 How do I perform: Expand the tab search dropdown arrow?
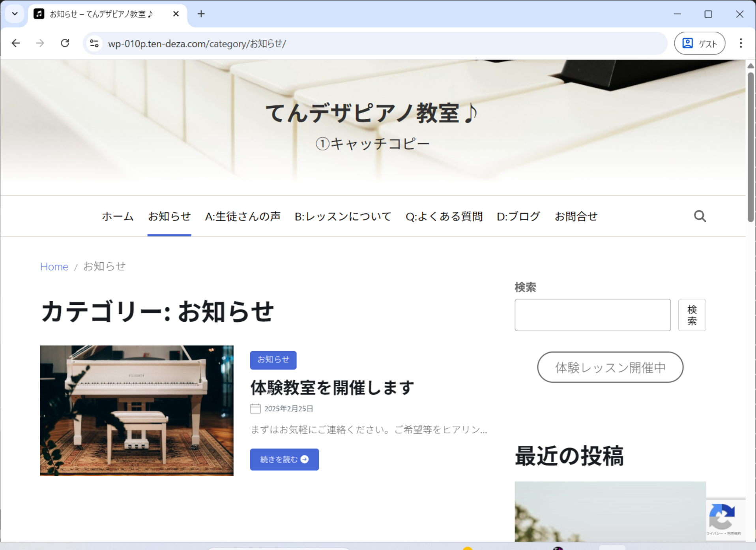click(x=15, y=14)
